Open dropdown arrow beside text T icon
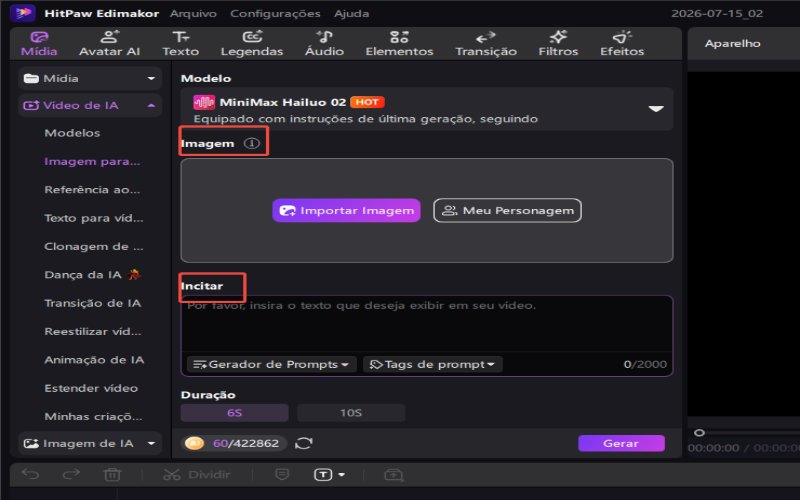800x500 pixels. point(341,474)
